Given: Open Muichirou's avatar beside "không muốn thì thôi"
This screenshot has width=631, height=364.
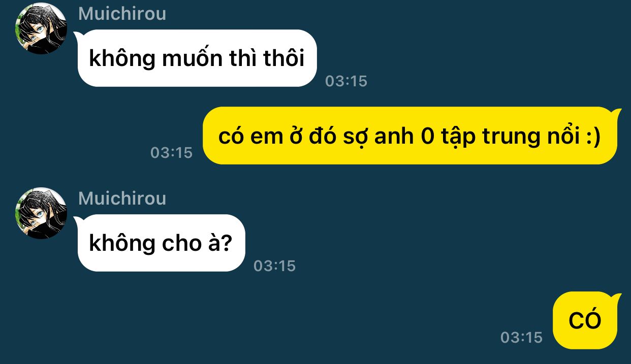Looking at the screenshot, I should [x=41, y=29].
